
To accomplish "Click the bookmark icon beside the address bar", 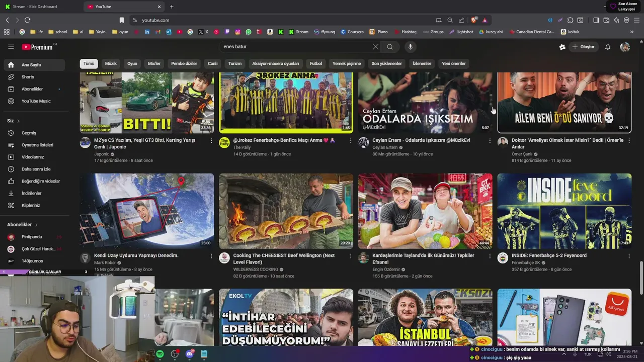I will [121, 20].
